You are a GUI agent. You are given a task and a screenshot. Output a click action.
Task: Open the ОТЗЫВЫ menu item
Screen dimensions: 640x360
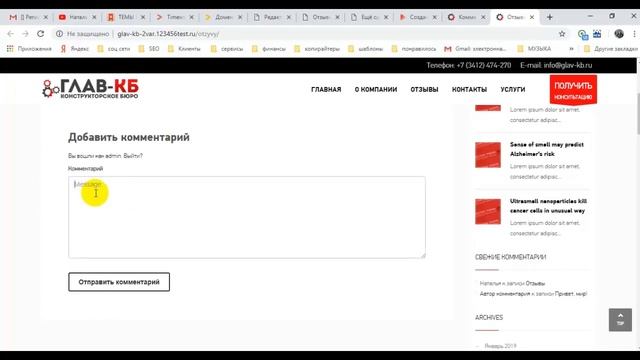[x=424, y=89]
